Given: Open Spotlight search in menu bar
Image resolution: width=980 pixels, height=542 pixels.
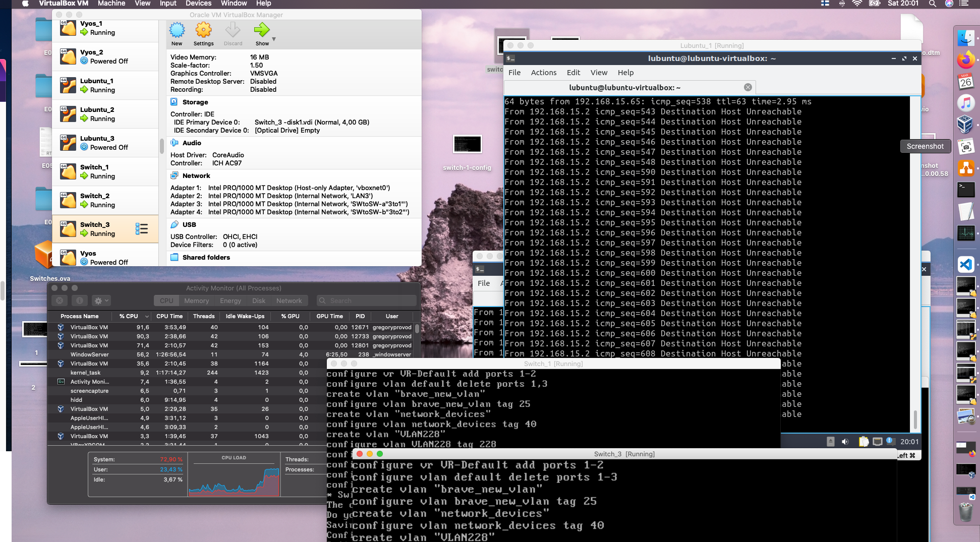Looking at the screenshot, I should [933, 4].
